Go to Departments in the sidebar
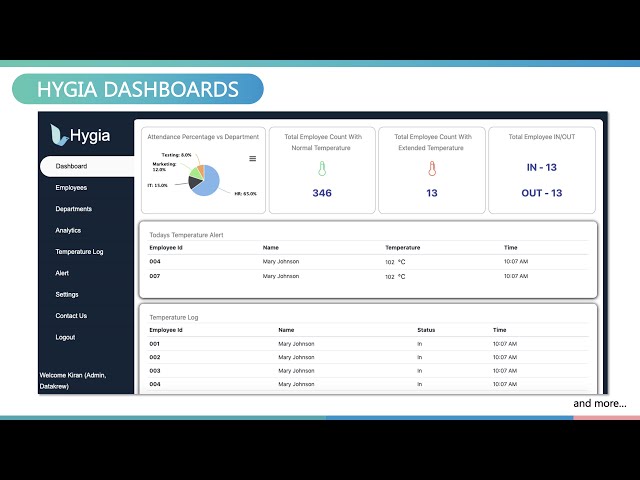Viewport: 640px width, 480px height. (73, 209)
